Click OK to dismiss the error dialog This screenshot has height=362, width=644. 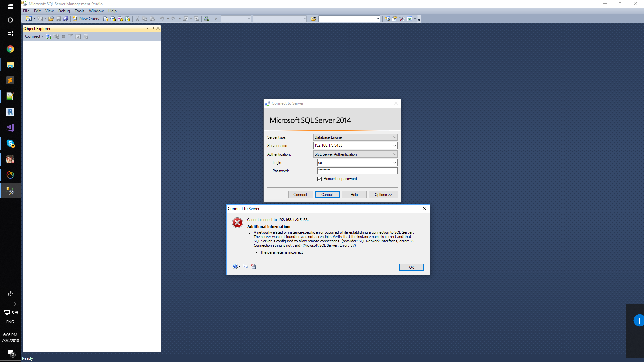[411, 267]
